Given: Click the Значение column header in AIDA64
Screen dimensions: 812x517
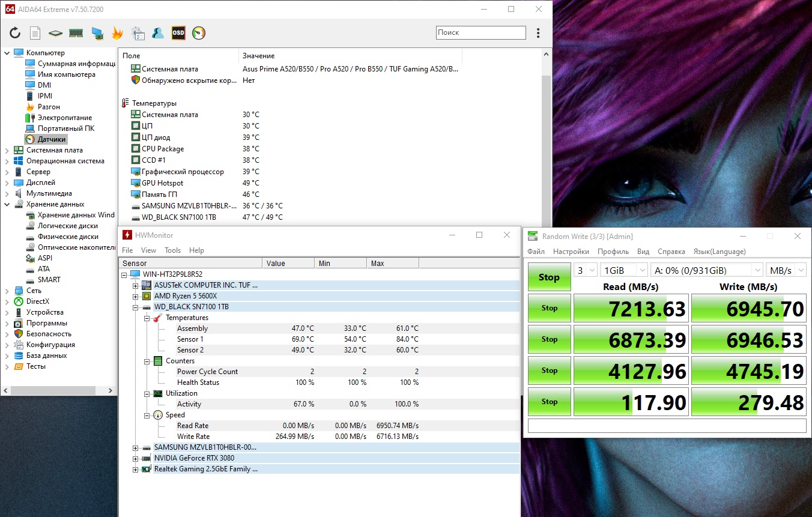Looking at the screenshot, I should tap(350, 56).
